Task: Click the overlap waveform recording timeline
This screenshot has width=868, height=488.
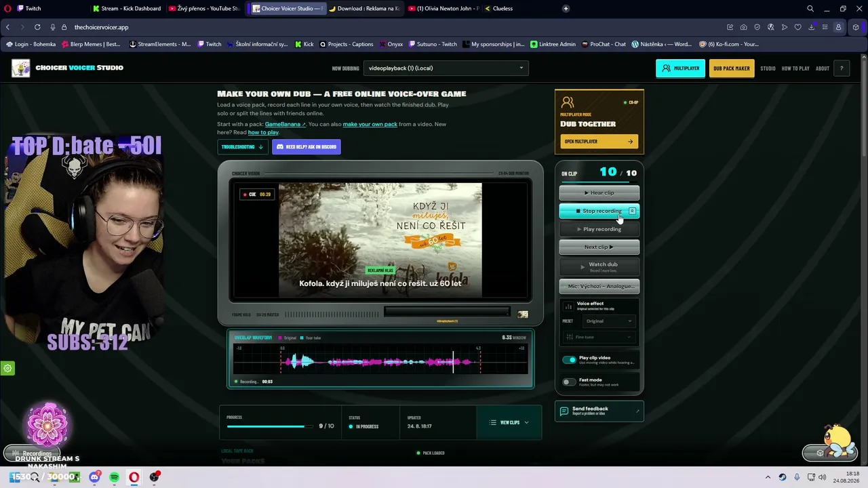Action: 380,359
